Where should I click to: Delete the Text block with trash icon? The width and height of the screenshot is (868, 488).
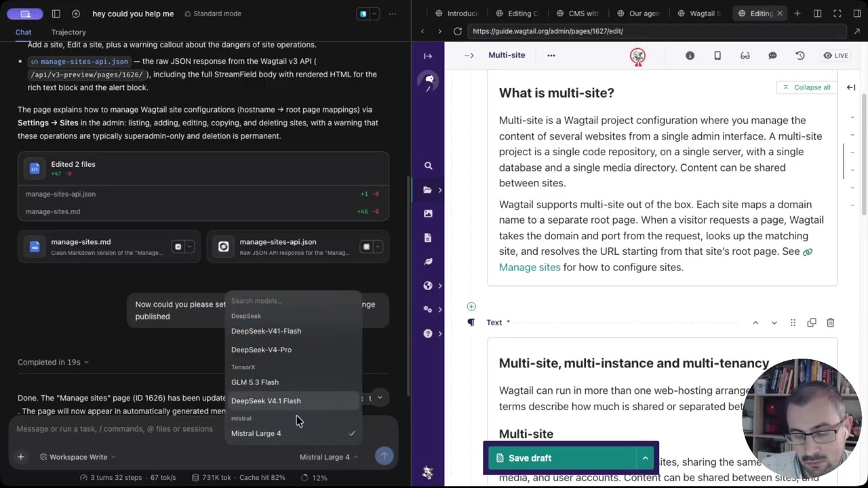831,323
